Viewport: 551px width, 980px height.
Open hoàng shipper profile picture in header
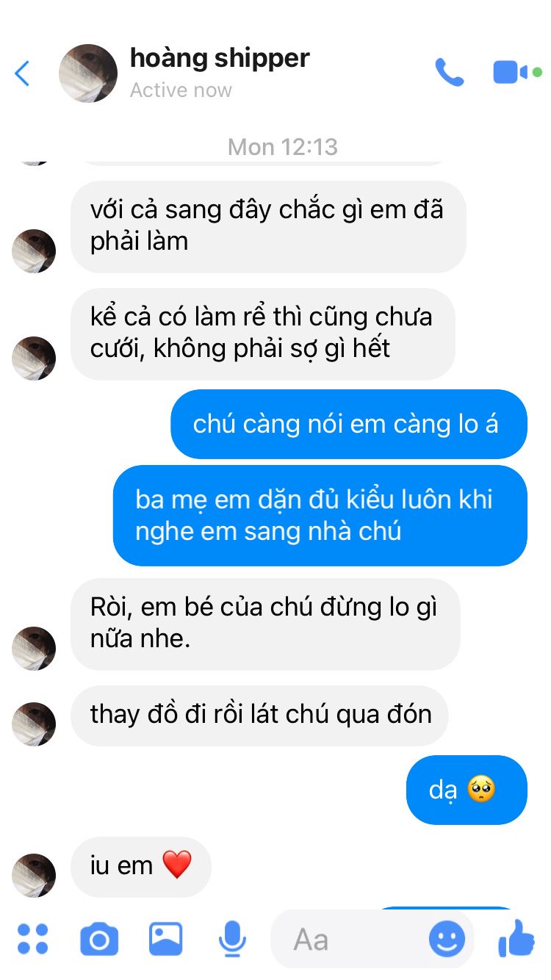88,73
